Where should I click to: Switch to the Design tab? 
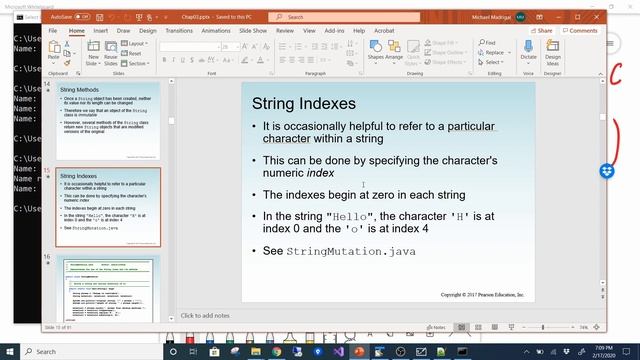[x=148, y=31]
